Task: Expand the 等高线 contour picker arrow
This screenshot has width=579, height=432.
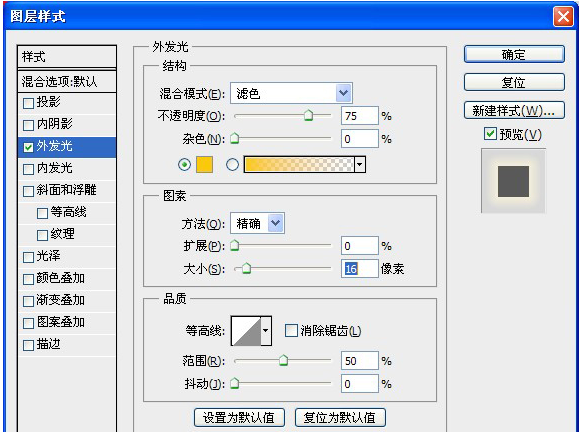Action: coord(265,330)
